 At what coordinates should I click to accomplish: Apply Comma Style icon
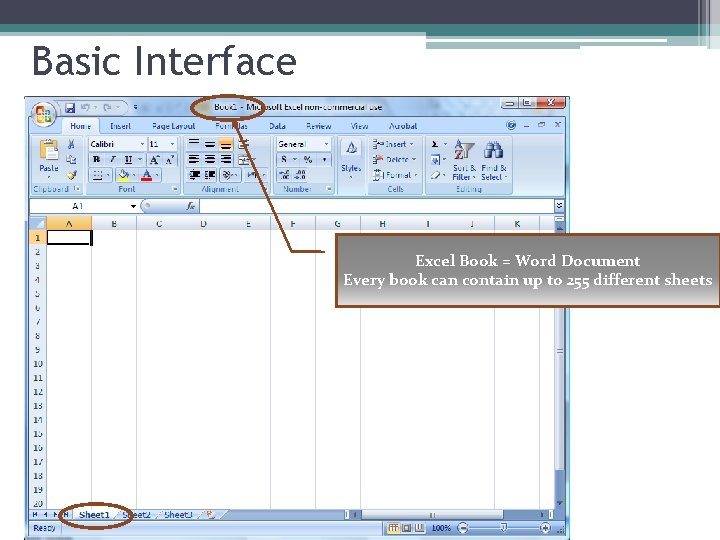(x=324, y=159)
